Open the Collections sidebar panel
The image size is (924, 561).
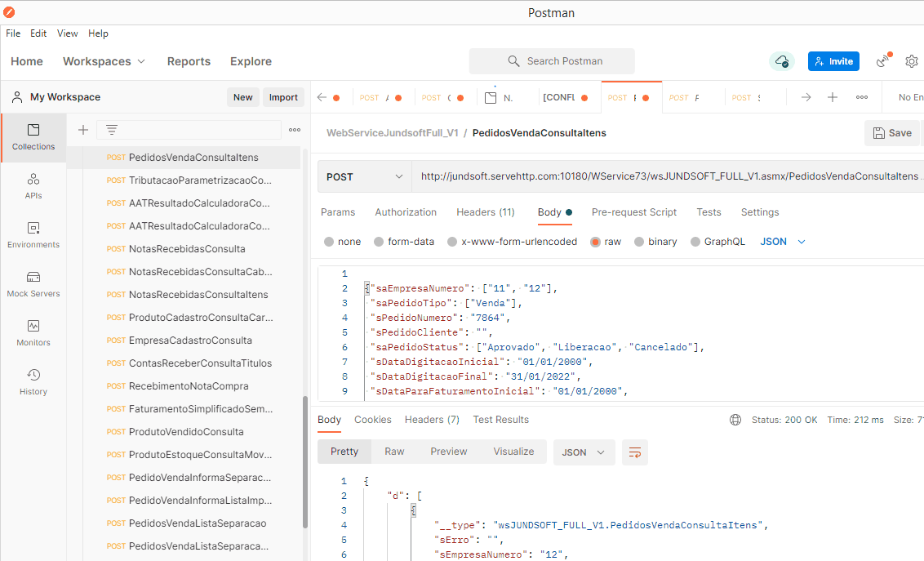[x=33, y=137]
